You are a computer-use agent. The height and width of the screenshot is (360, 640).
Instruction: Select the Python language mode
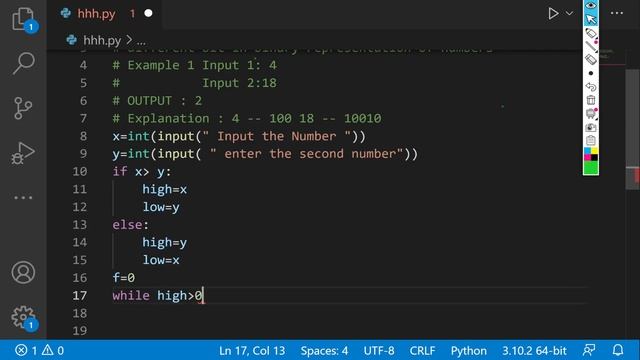(469, 350)
